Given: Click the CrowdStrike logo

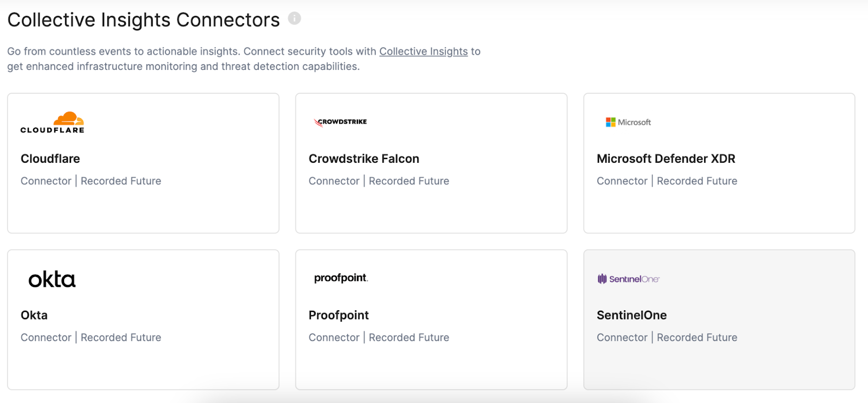Looking at the screenshot, I should (340, 122).
